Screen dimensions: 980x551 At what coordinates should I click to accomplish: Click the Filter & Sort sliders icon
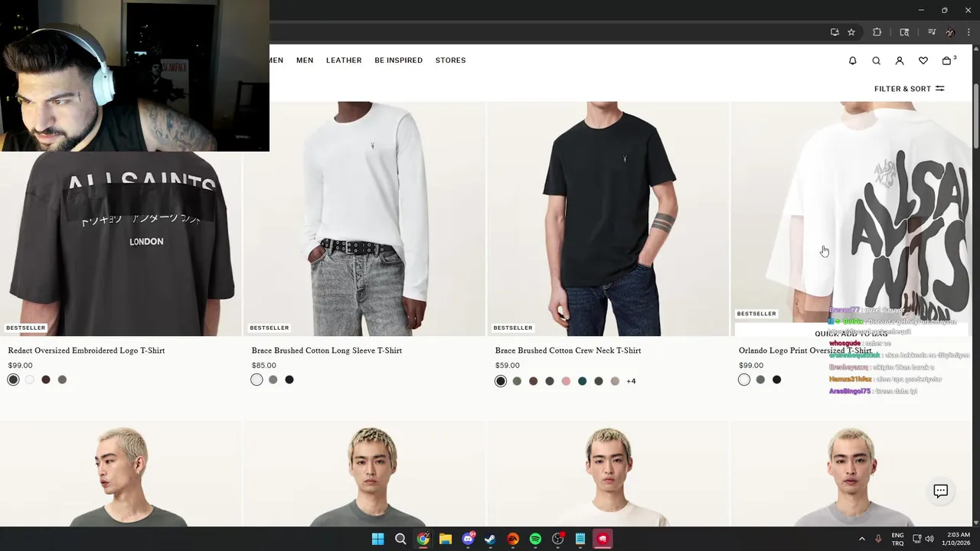[939, 89]
